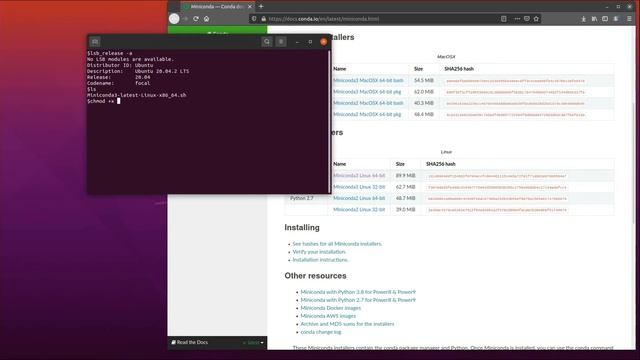
Task: Click Name header in the MacOSX table
Action: 340,69
